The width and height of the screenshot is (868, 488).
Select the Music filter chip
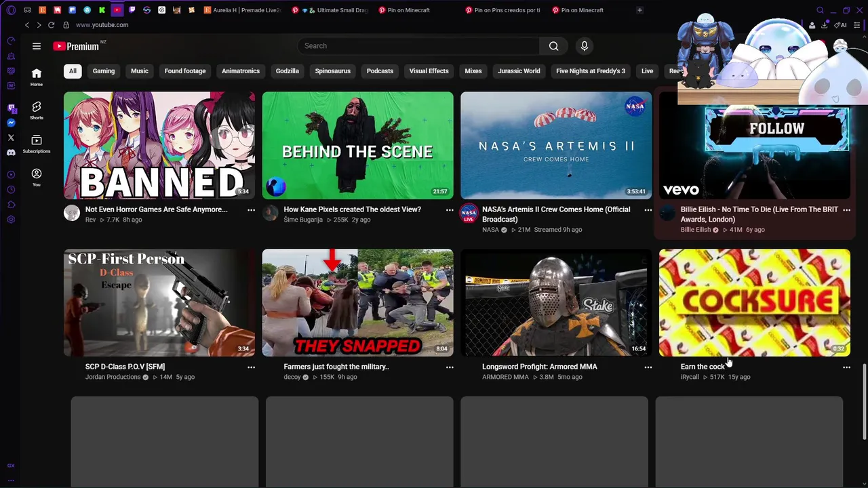click(x=140, y=71)
